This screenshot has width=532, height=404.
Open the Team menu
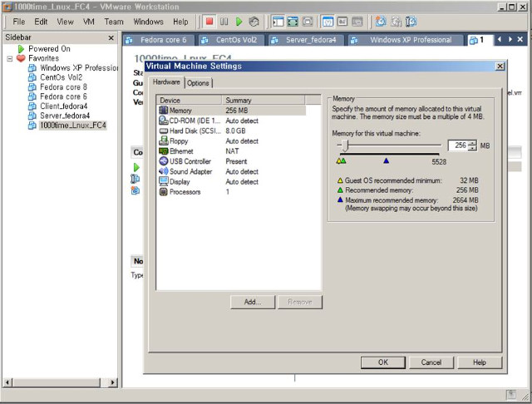point(114,22)
